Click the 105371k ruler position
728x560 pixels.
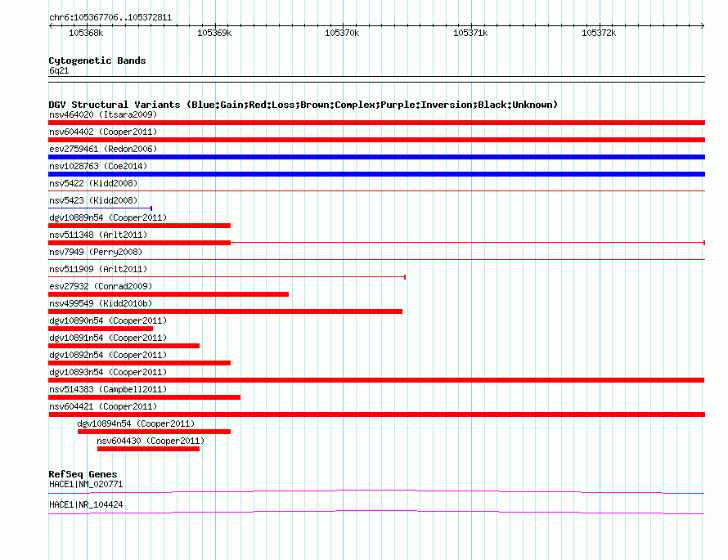coord(470,33)
